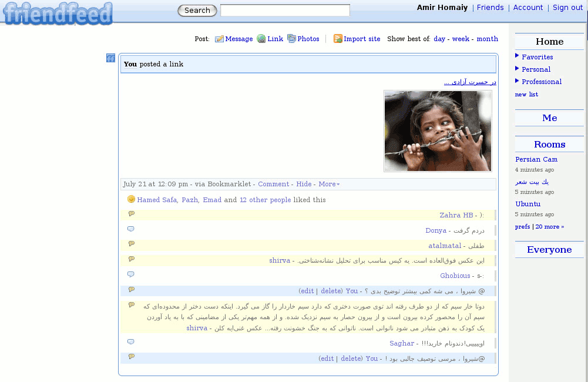Expand the Favorites list triangle
588x382 pixels.
click(x=517, y=56)
